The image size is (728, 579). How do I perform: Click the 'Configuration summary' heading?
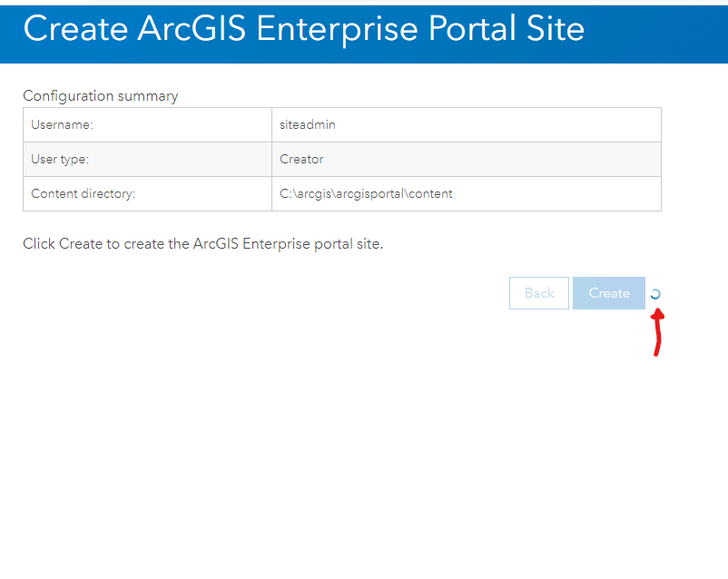[100, 95]
